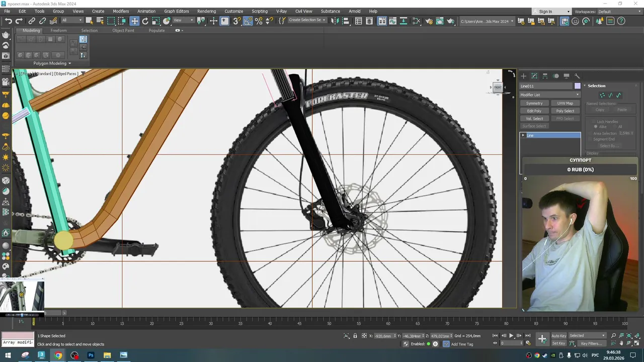Open Chrome from the Windows taskbar
The image size is (644, 362).
coord(58,355)
